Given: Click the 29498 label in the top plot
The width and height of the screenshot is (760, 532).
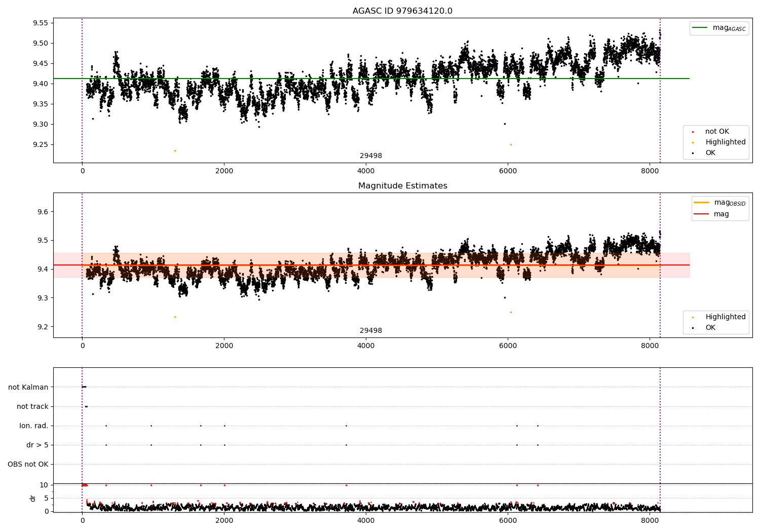Looking at the screenshot, I should coord(371,156).
